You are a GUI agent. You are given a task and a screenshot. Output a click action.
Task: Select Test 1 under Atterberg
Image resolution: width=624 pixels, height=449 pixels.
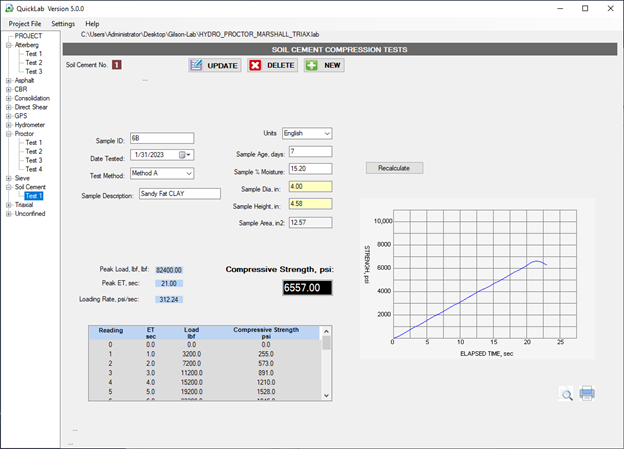click(34, 54)
